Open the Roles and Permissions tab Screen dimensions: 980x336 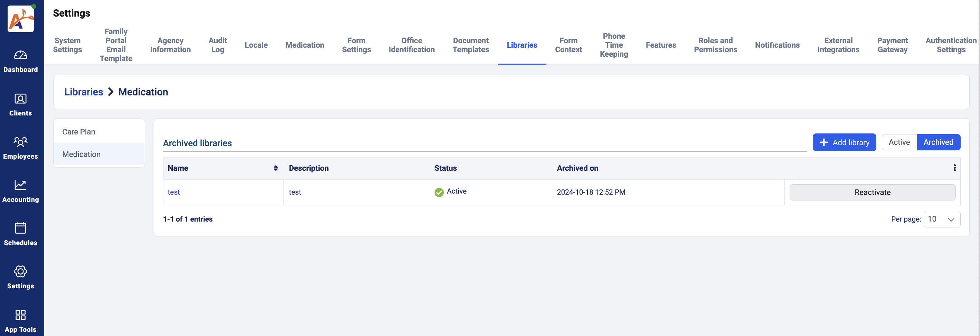(x=715, y=45)
